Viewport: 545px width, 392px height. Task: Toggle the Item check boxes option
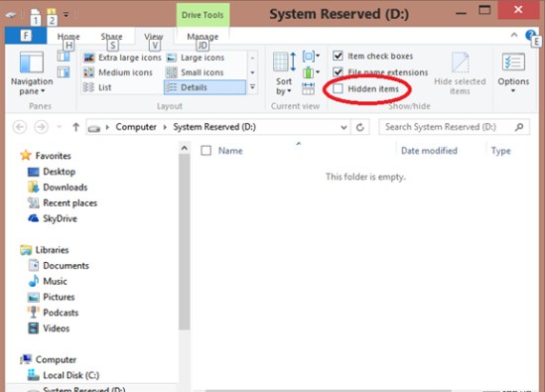[x=372, y=56]
